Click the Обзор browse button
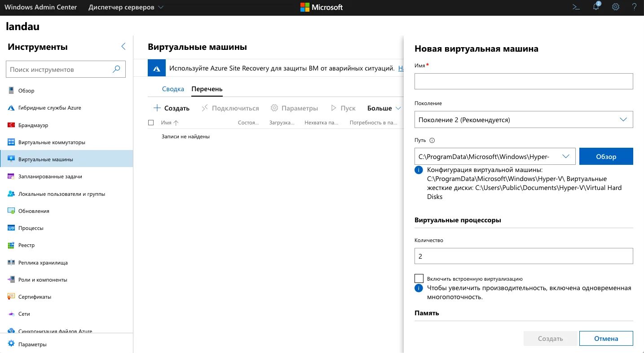 (x=606, y=156)
